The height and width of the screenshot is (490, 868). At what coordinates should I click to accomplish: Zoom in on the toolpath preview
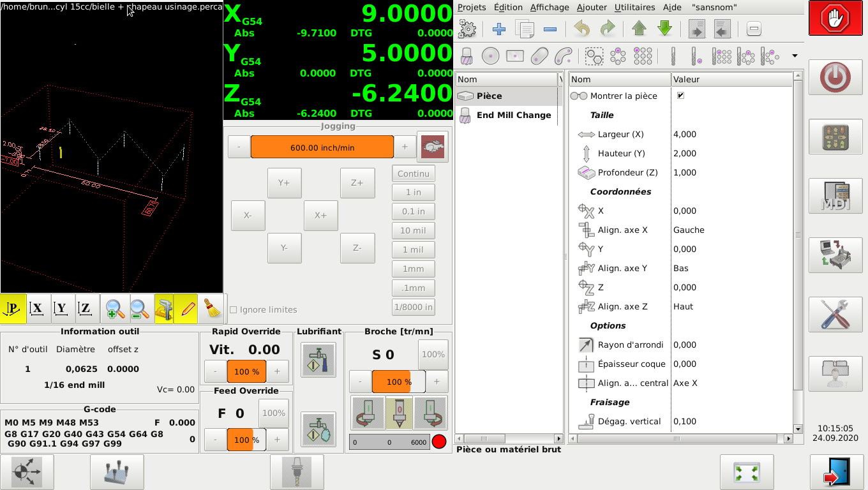click(x=116, y=309)
